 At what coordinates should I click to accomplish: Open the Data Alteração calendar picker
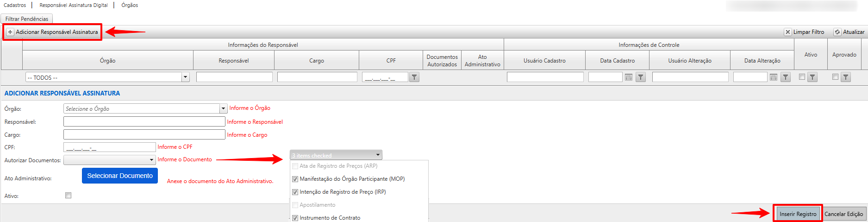click(773, 77)
